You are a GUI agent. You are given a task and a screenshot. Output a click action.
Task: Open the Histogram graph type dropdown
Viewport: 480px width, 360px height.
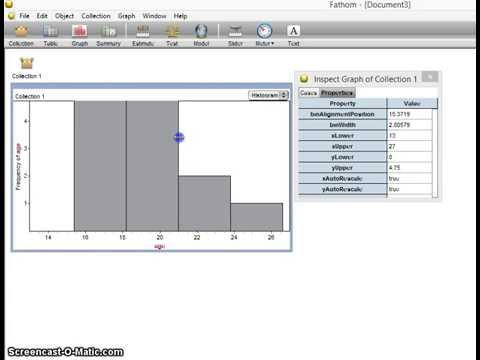tap(268, 95)
